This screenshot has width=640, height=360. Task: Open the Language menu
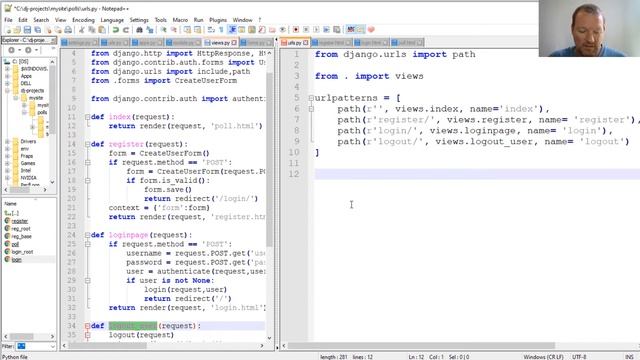[x=112, y=20]
